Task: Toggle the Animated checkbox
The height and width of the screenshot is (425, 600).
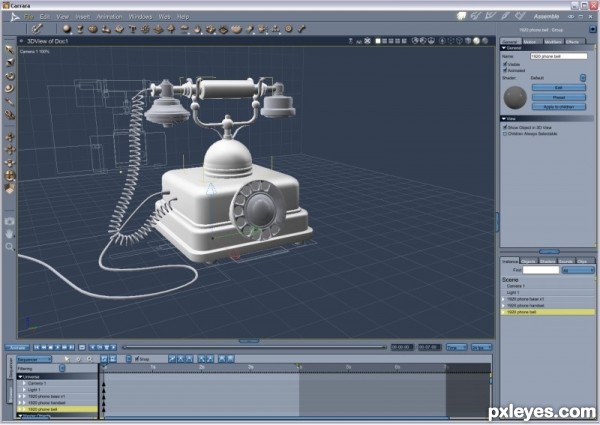Action: [x=505, y=70]
